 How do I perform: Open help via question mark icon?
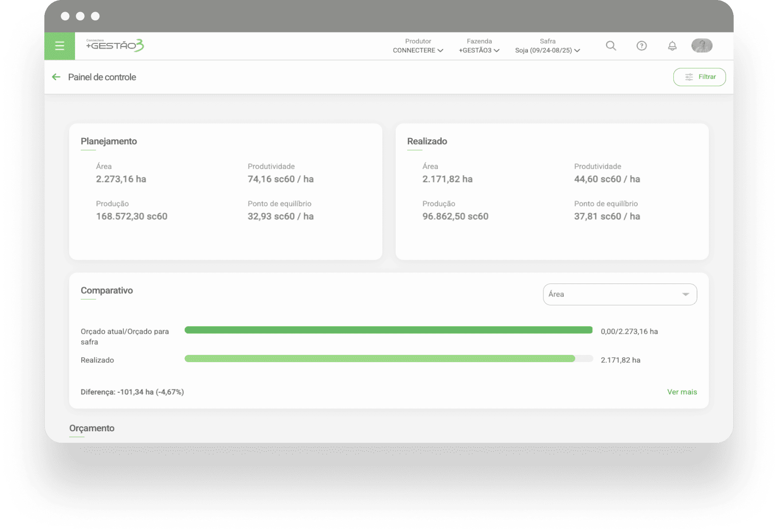click(x=641, y=46)
